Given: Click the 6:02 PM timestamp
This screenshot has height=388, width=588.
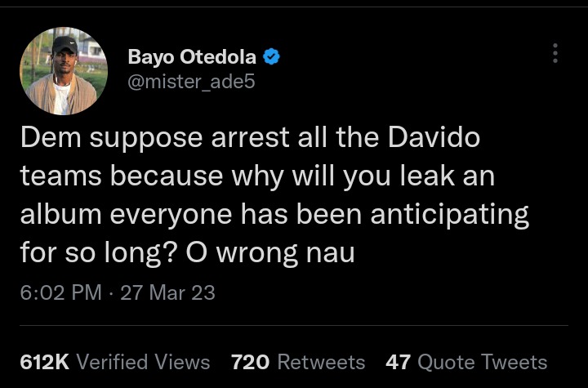Looking at the screenshot, I should [61, 292].
